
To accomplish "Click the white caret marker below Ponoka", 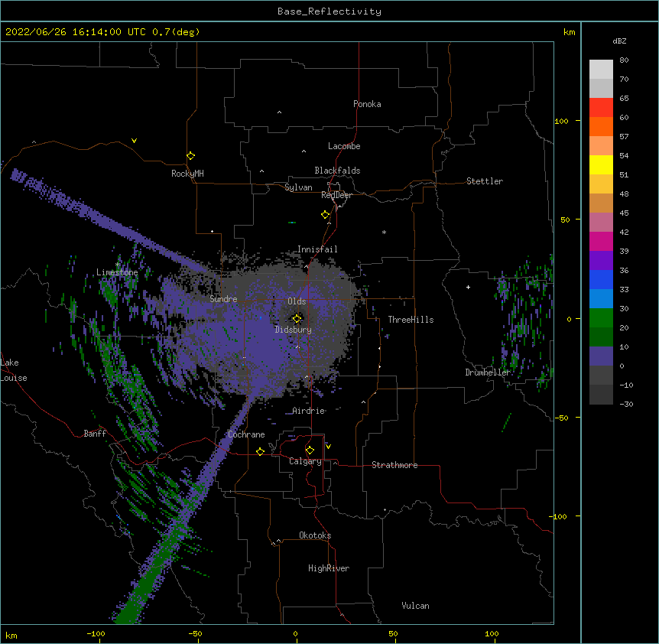I will coord(279,112).
